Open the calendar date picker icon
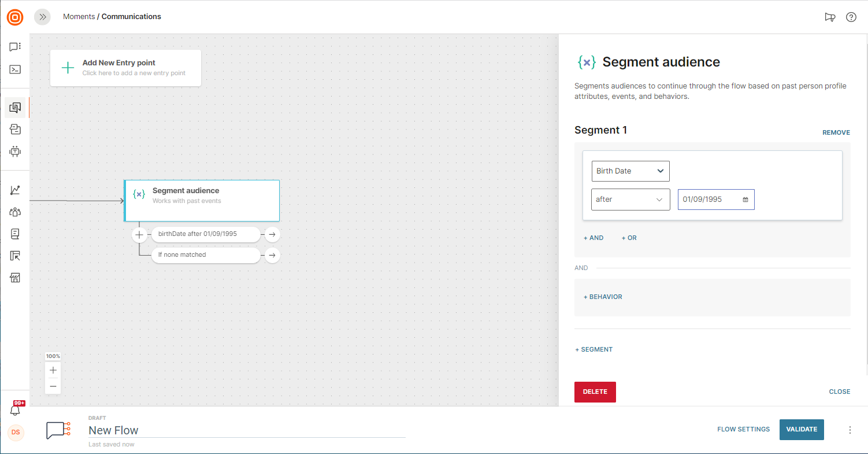Viewport: 868px width, 454px height. (745, 200)
